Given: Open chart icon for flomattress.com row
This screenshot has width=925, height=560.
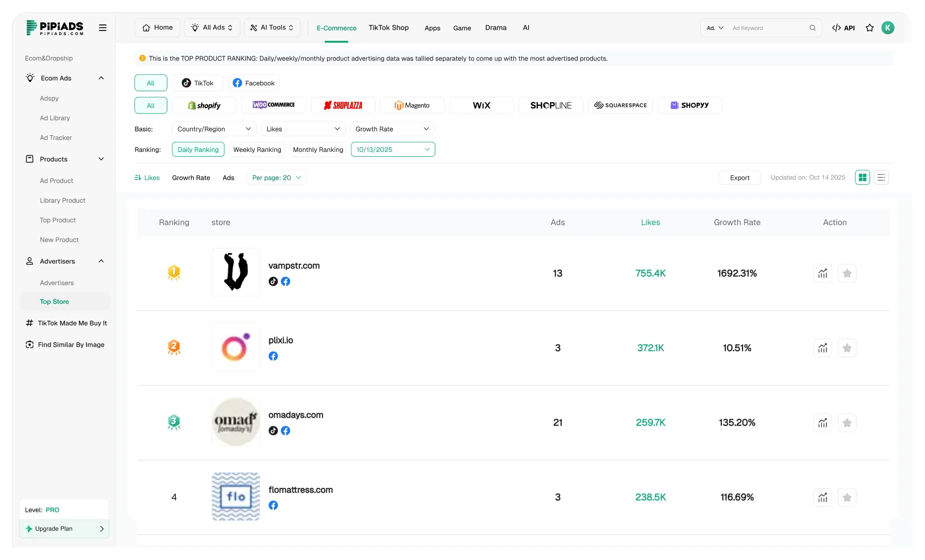Looking at the screenshot, I should (823, 498).
